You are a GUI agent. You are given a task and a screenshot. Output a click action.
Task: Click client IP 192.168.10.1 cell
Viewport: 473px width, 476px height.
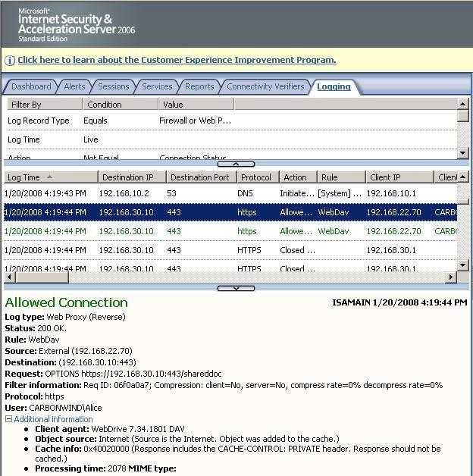[x=391, y=193]
